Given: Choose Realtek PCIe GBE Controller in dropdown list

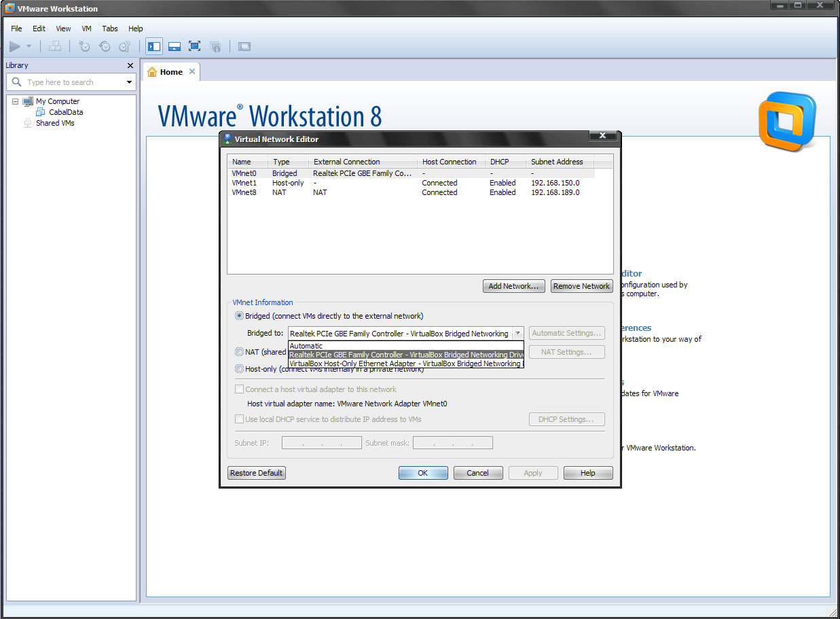Looking at the screenshot, I should click(406, 355).
